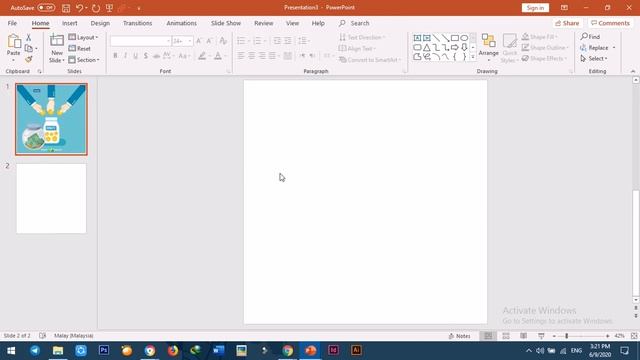Align text right
Image resolution: width=640 pixels, height=360 pixels.
tap(262, 56)
